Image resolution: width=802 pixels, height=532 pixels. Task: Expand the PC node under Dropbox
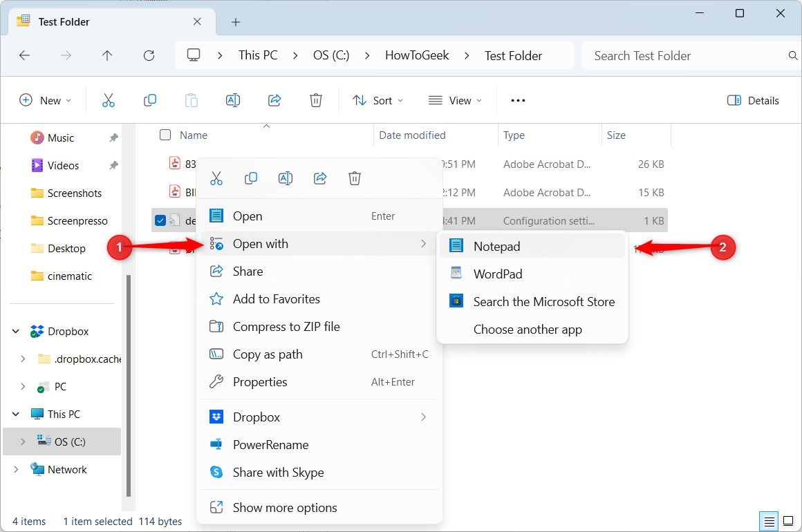point(23,386)
